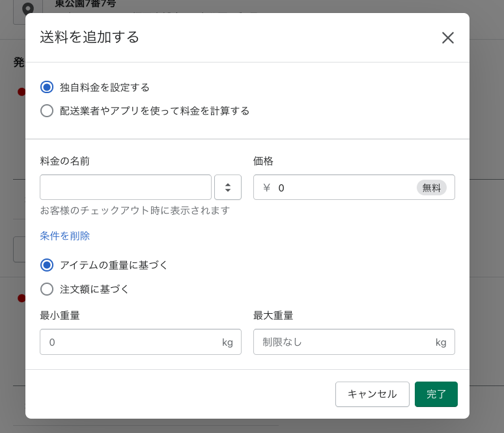Choose 注文額に基づく condition
Viewport: 504px width, 433px height.
pyautogui.click(x=47, y=289)
